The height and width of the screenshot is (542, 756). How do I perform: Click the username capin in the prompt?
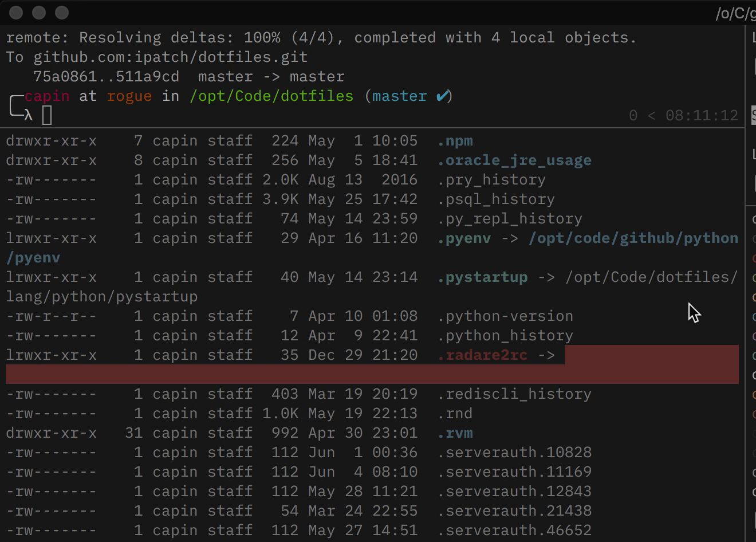coord(47,96)
